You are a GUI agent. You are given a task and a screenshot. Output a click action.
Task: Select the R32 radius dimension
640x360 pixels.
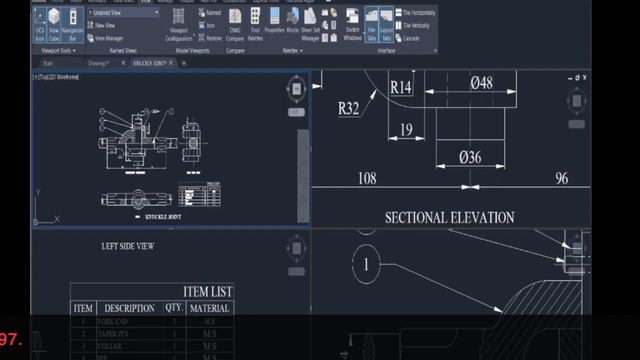tap(348, 109)
